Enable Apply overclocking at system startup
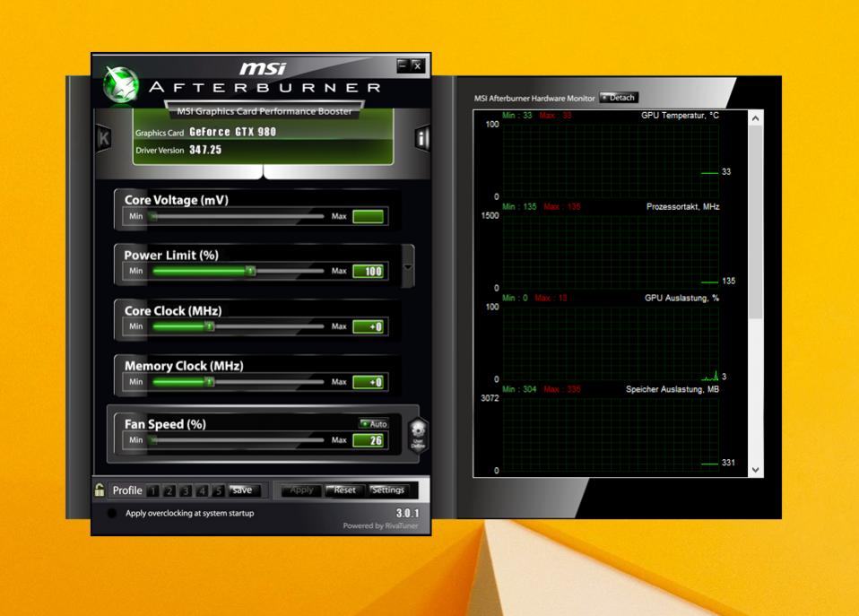The image size is (859, 616). [x=112, y=514]
